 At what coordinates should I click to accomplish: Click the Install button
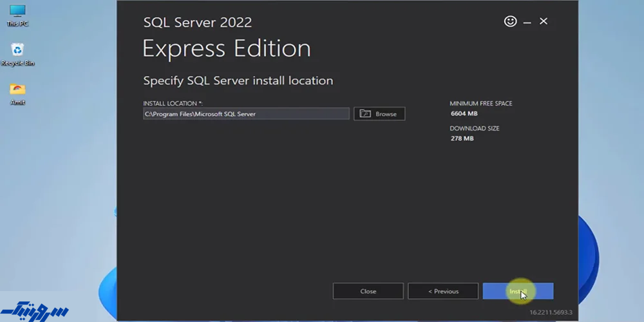coord(518,291)
